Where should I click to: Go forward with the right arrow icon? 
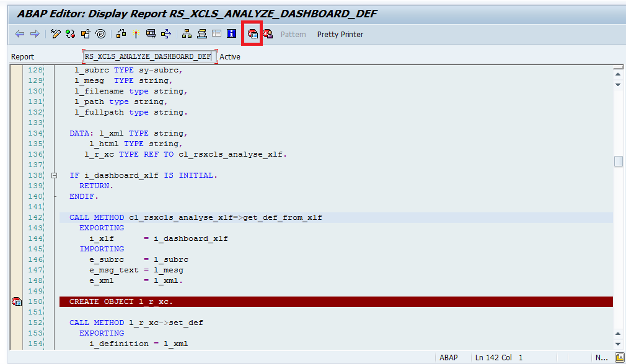tap(35, 34)
